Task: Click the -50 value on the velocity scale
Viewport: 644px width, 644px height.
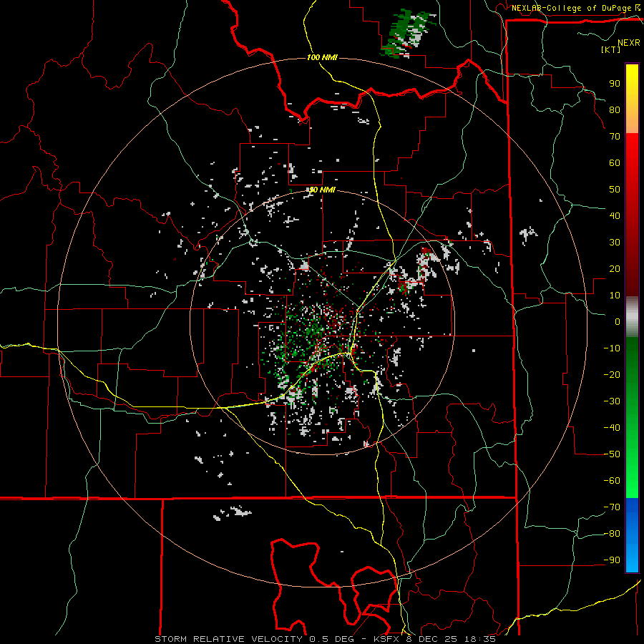Action: (612, 454)
